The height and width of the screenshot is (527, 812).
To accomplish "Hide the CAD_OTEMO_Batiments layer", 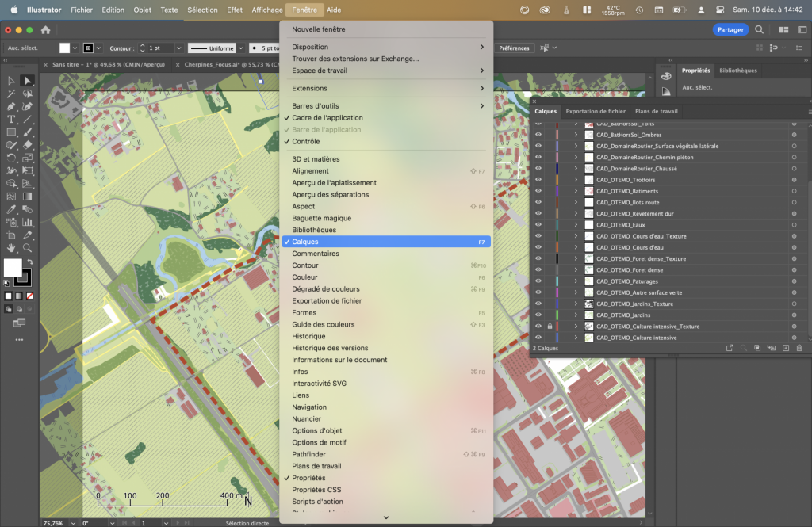I will (x=538, y=191).
